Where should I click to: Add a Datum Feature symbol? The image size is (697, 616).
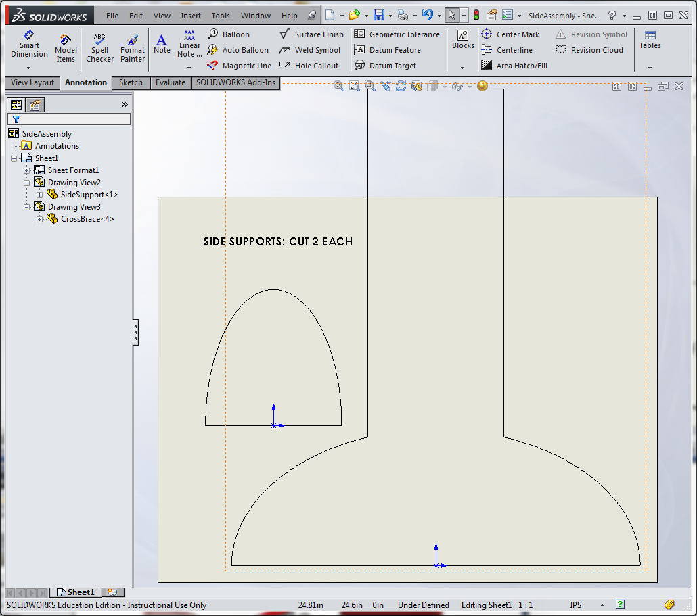pos(388,50)
